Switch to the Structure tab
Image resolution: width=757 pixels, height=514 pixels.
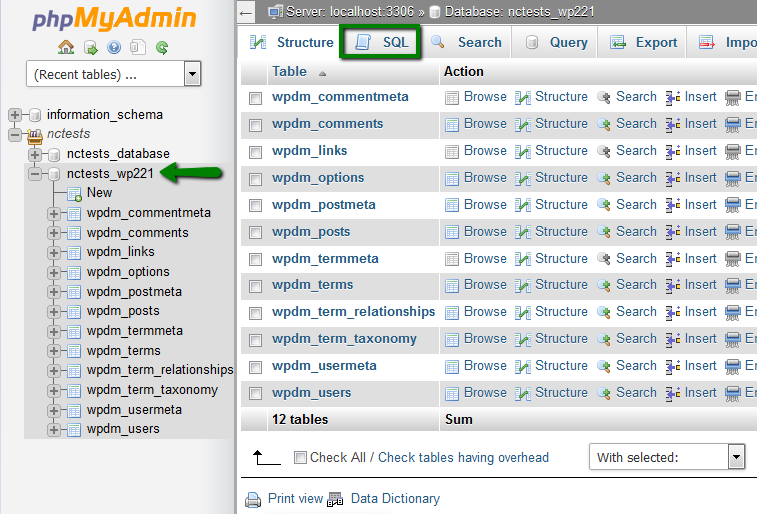point(291,42)
